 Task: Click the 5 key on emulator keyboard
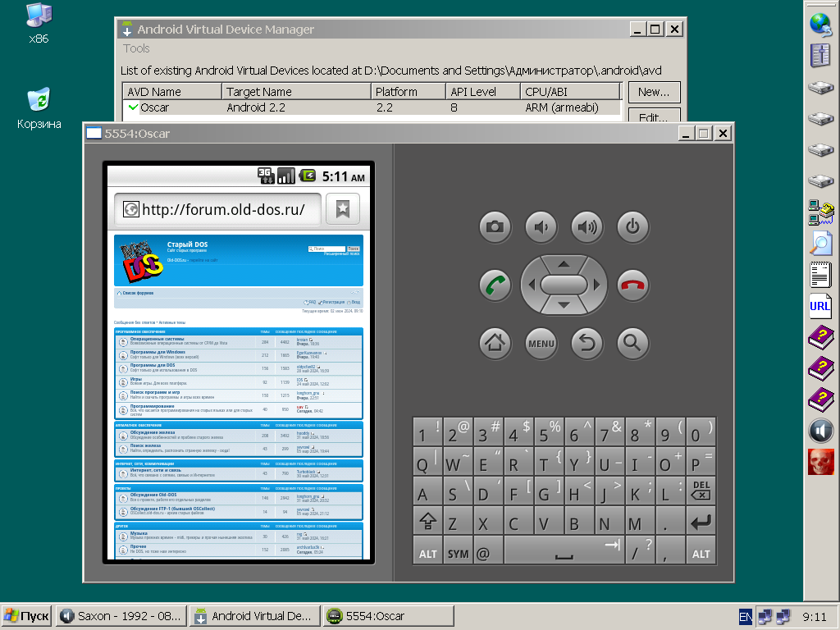click(549, 433)
